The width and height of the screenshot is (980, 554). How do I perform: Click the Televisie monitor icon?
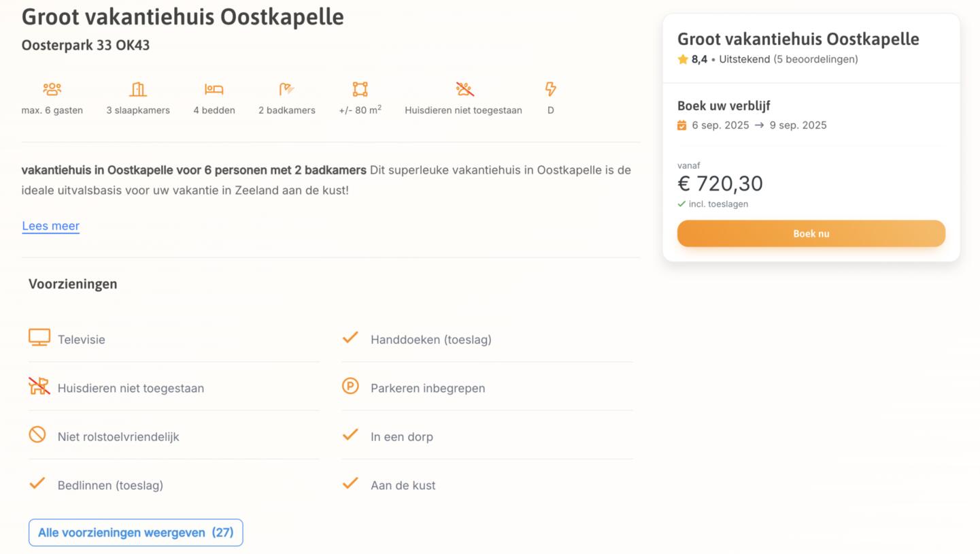[x=39, y=338]
